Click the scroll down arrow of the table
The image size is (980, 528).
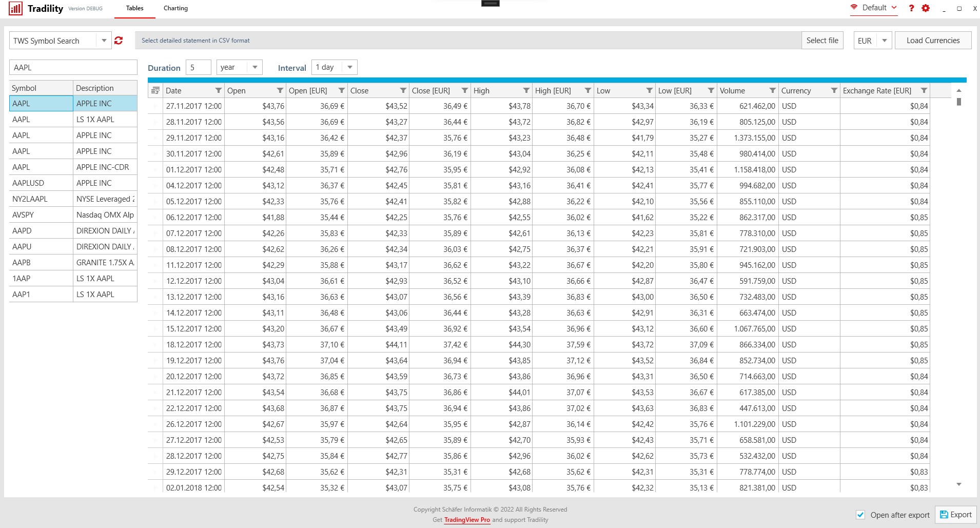tap(959, 484)
